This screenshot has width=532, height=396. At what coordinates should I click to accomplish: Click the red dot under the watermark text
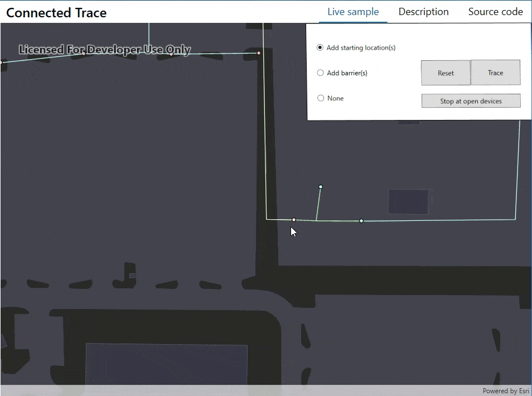tap(84, 53)
